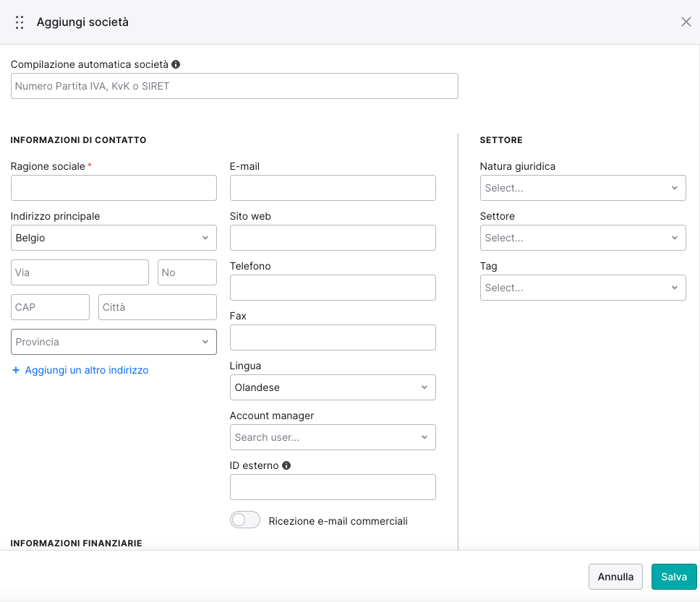Screen dimensions: 700x602
Task: Click the Numero Partita IVA autofill field
Action: pos(234,86)
